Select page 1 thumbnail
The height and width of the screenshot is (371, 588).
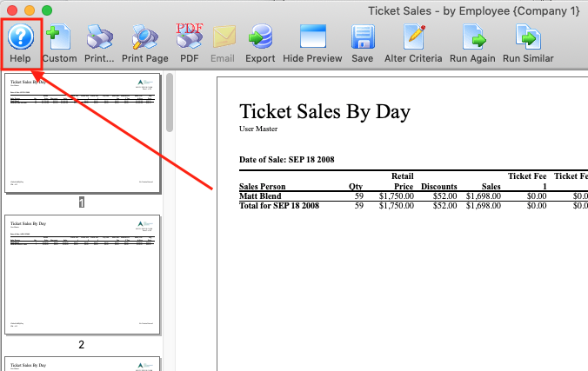[82, 133]
